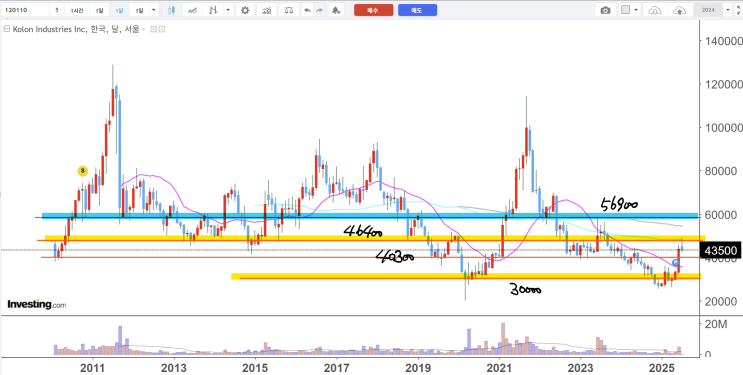Image resolution: width=743 pixels, height=375 pixels.
Task: Expand the bar style dropdown arrow
Action: 228,10
